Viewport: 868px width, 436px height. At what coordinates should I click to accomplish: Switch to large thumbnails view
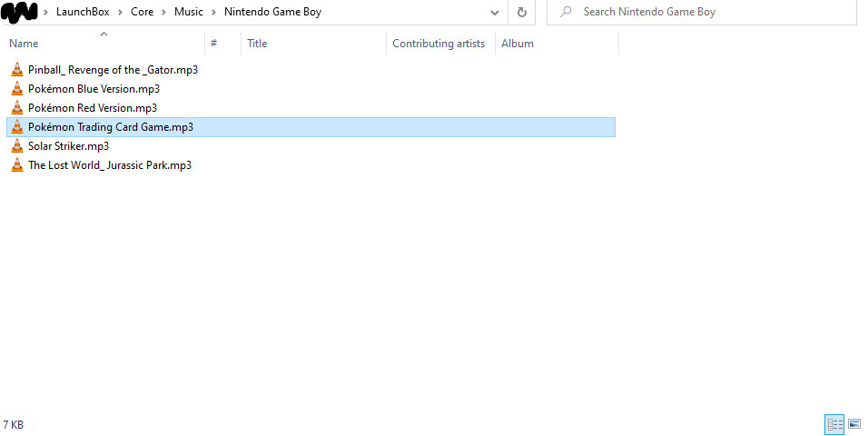tap(854, 424)
